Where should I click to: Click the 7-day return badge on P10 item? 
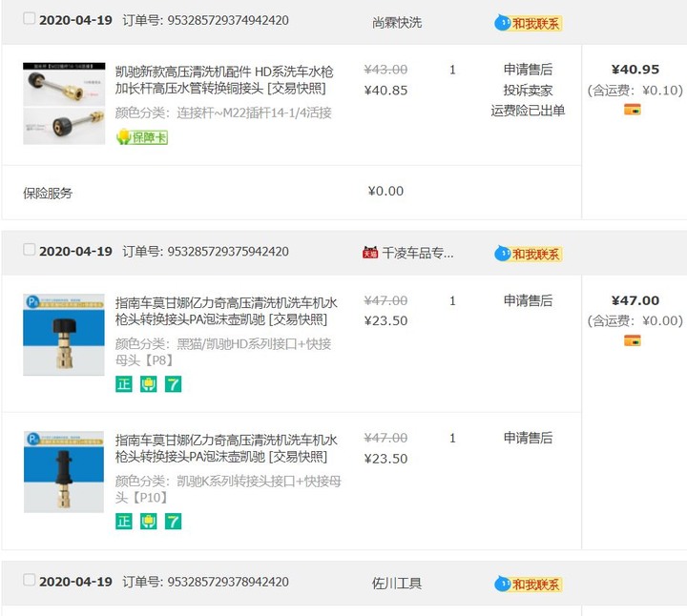(173, 521)
